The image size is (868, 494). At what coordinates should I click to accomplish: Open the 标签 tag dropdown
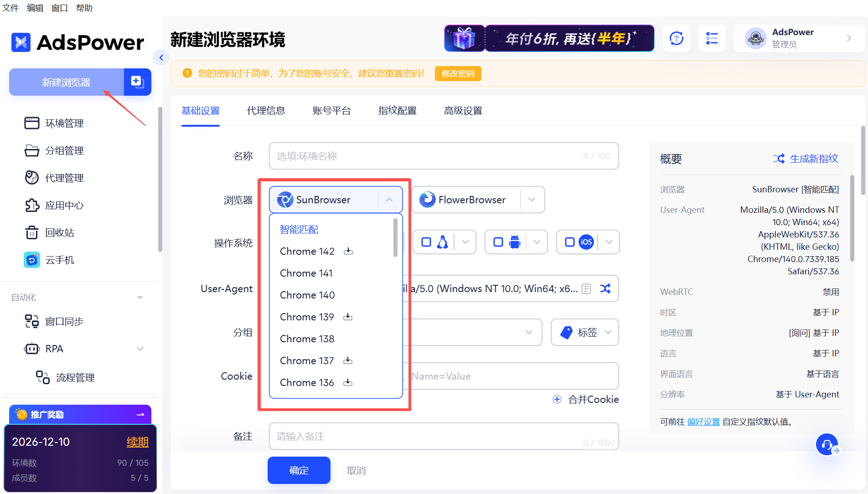click(585, 332)
